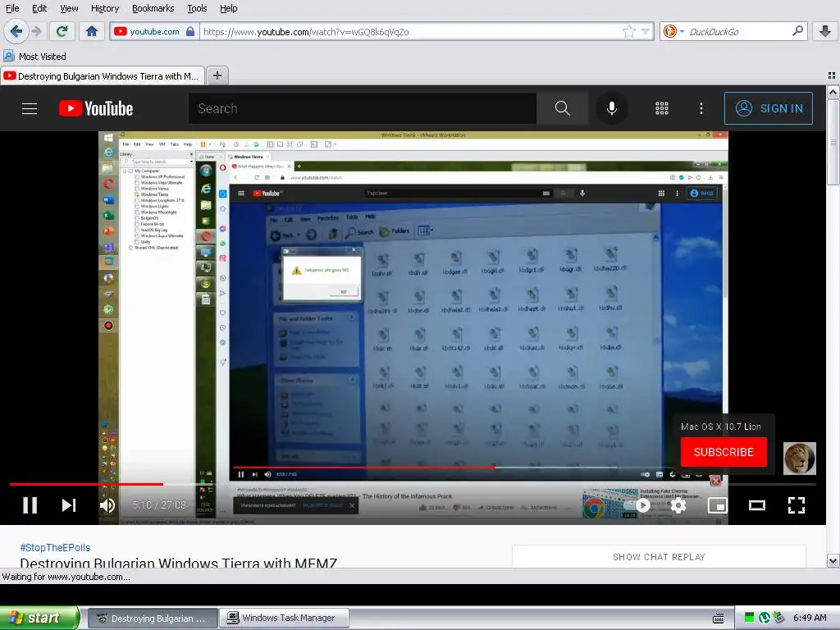Switch to the miniplayer
Image resolution: width=840 pixels, height=630 pixels.
click(717, 505)
